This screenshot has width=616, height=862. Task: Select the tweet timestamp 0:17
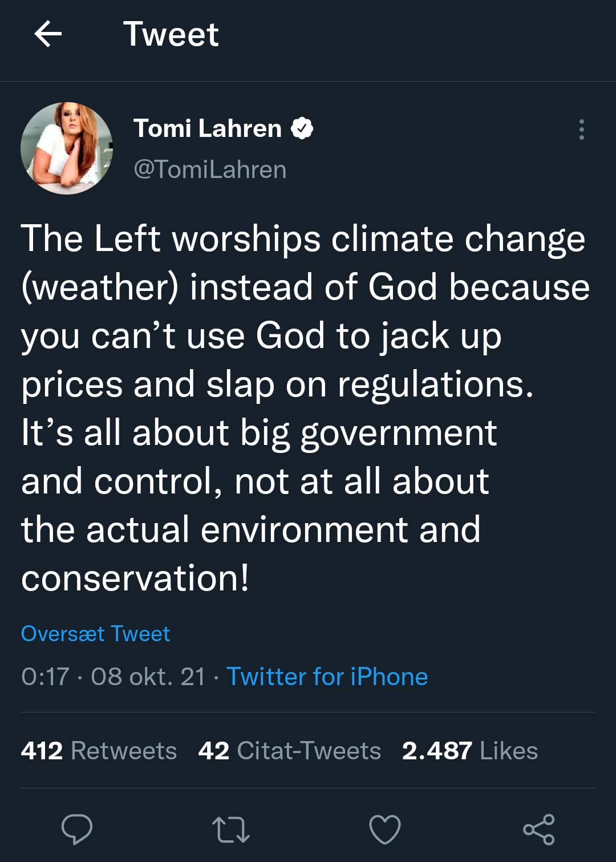click(x=44, y=677)
